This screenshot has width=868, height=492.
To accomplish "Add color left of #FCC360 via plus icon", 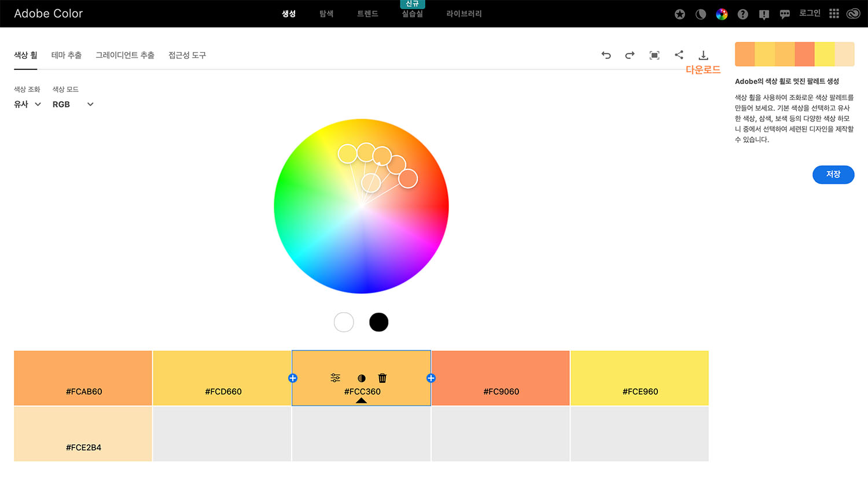I will (x=293, y=378).
